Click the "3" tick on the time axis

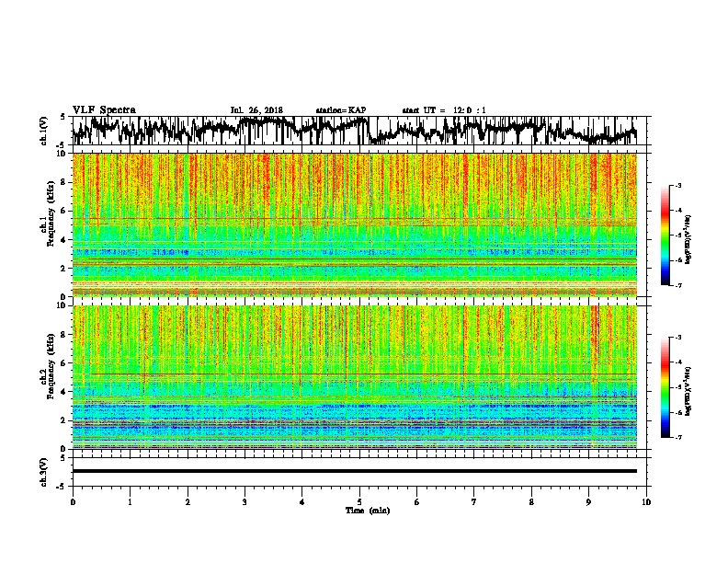click(x=245, y=502)
